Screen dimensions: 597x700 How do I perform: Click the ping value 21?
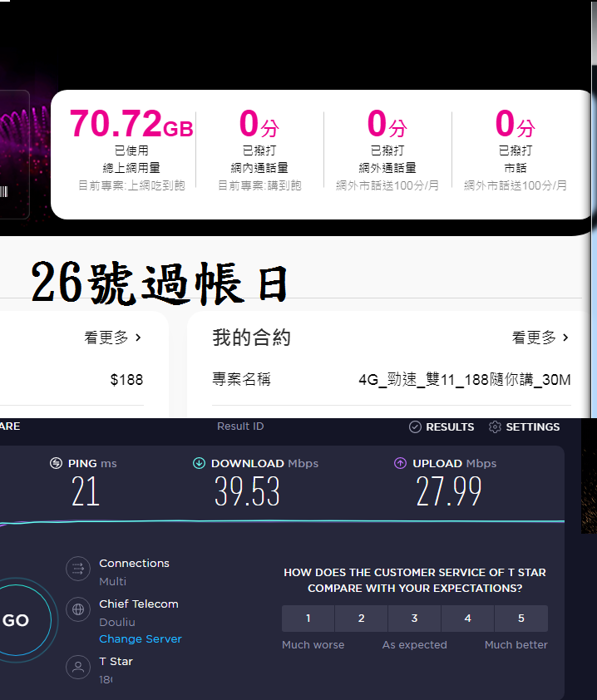(x=86, y=491)
